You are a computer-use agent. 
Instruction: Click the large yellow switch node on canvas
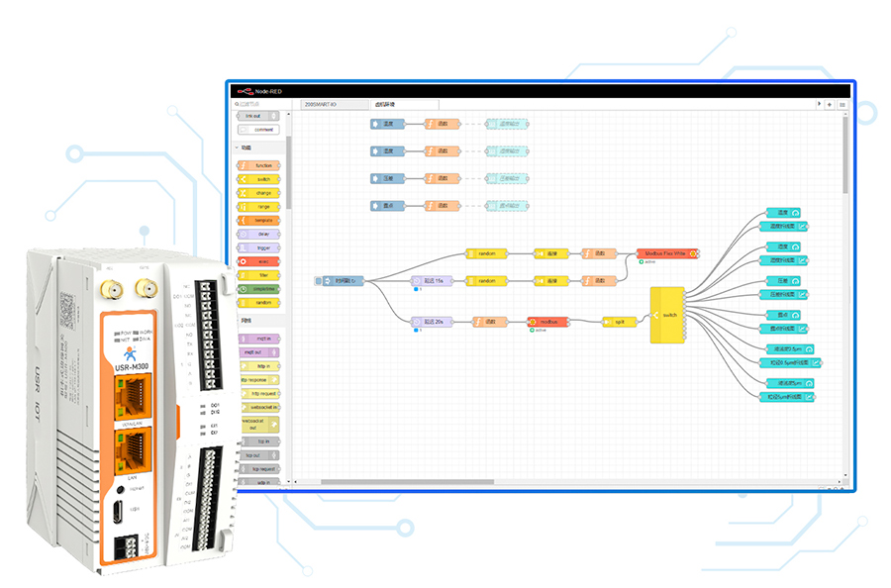click(667, 316)
